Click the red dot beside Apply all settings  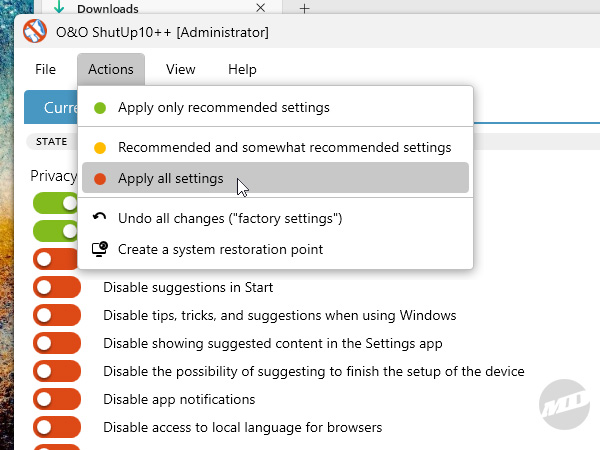[x=100, y=179]
